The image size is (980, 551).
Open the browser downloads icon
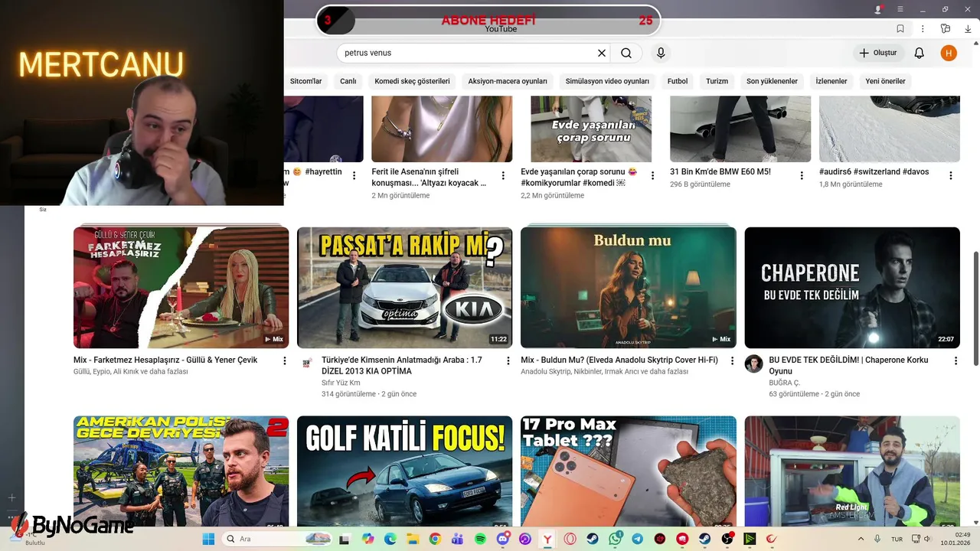click(968, 28)
